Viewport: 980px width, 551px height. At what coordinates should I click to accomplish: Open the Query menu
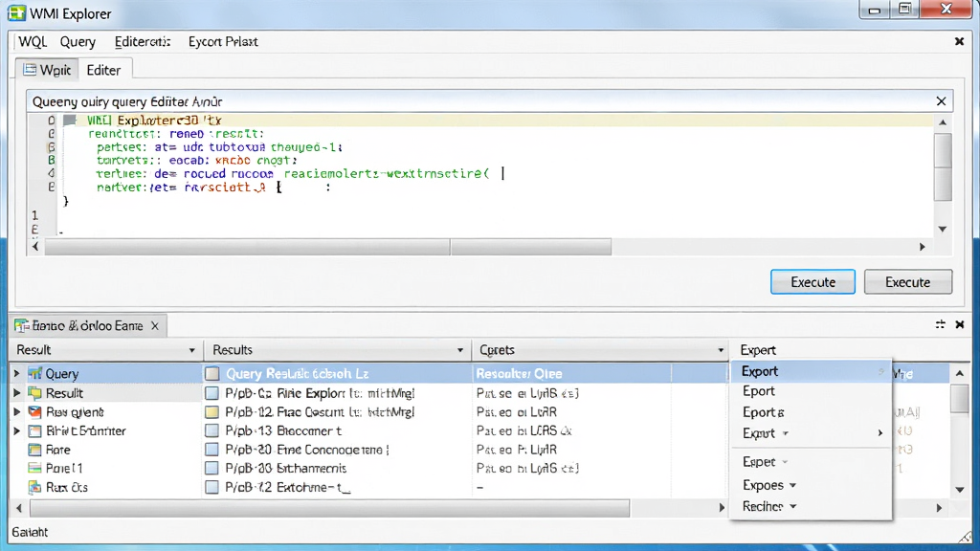78,42
